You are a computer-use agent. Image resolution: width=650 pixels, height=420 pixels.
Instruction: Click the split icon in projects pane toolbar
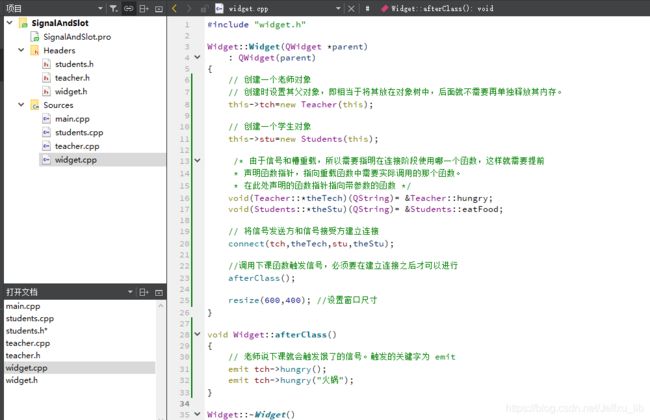[x=143, y=8]
